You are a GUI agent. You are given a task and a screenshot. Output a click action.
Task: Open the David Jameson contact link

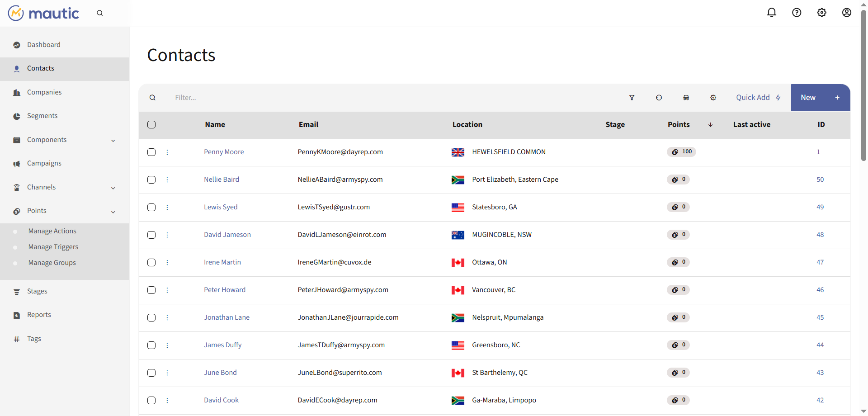pos(227,235)
